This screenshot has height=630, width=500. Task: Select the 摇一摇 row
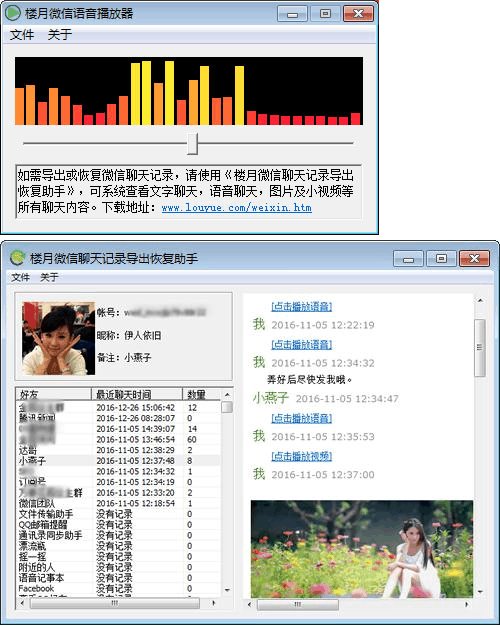(118, 556)
